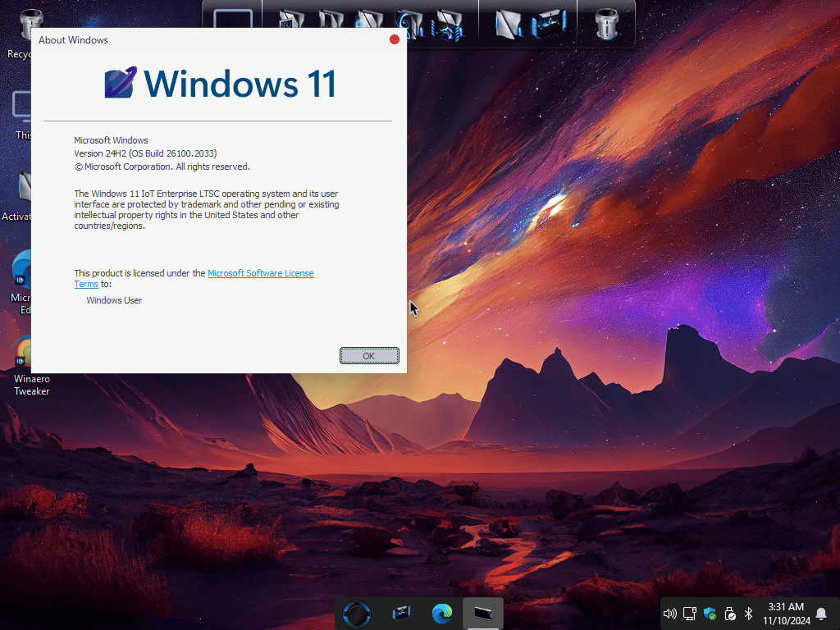
Task: Open the Start button orb on the taskbar
Action: pyautogui.click(x=357, y=614)
